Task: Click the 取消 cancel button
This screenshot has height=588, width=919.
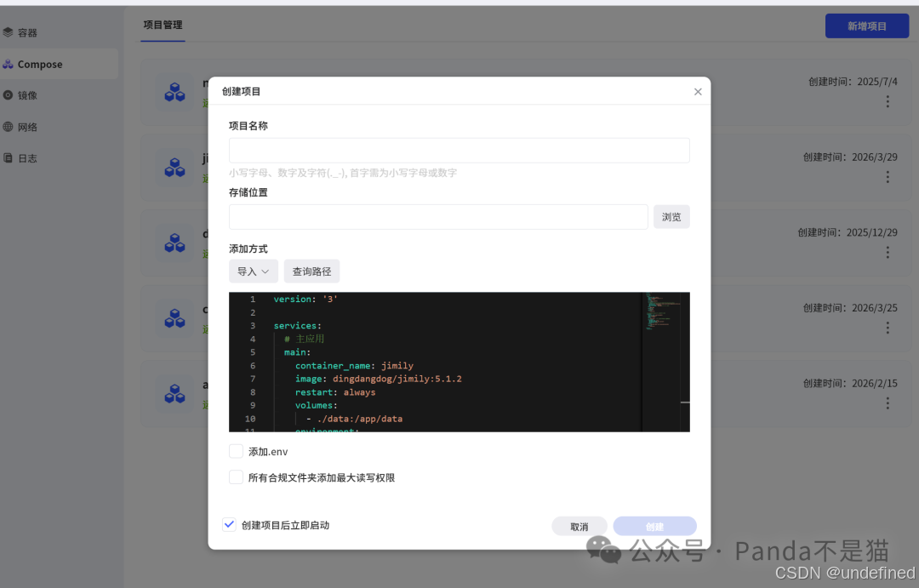Action: click(x=579, y=527)
